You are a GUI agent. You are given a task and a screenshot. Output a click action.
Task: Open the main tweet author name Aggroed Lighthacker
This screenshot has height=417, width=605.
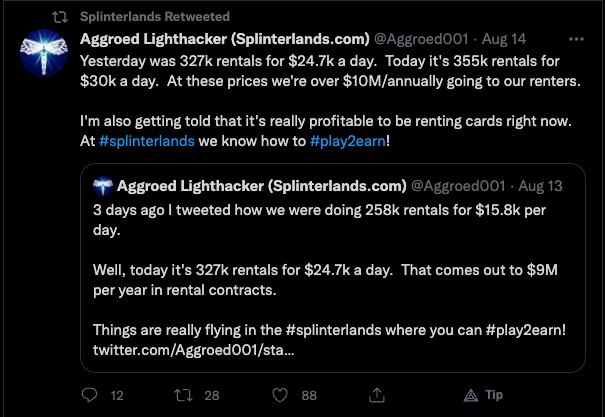pos(225,39)
